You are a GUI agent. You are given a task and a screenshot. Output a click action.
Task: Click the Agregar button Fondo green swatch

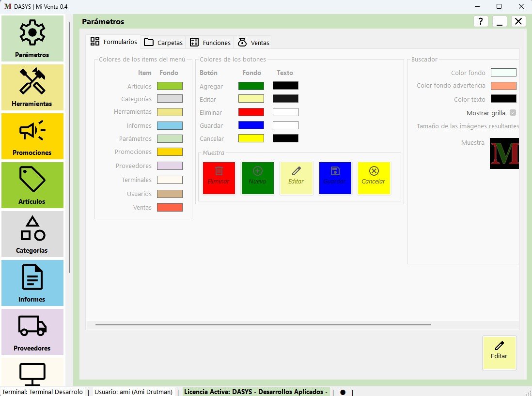pyautogui.click(x=251, y=86)
